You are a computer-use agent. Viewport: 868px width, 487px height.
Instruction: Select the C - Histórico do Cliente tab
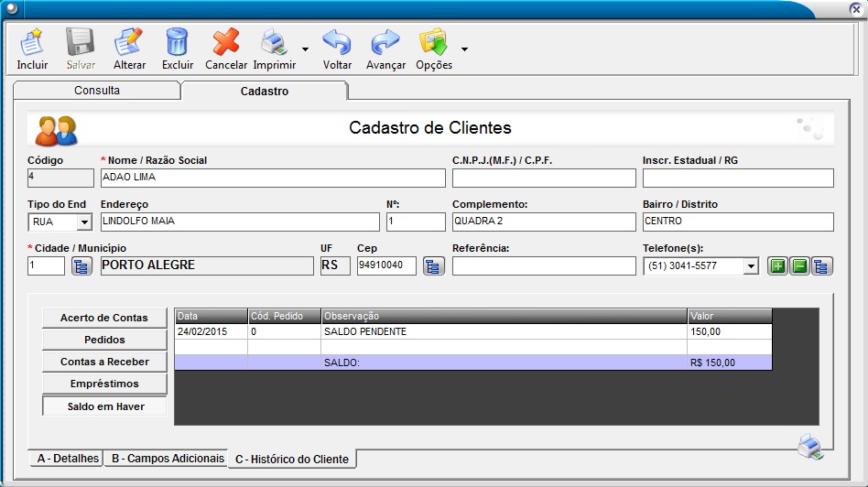pos(292,460)
